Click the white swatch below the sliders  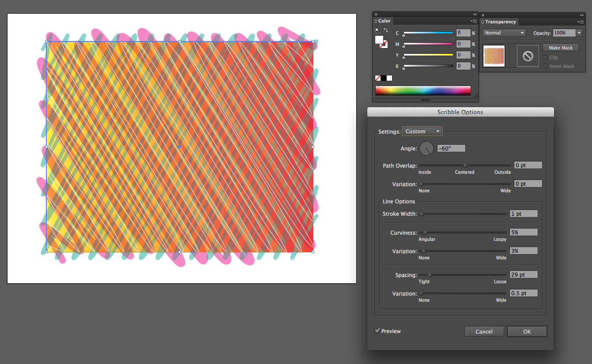tap(389, 78)
